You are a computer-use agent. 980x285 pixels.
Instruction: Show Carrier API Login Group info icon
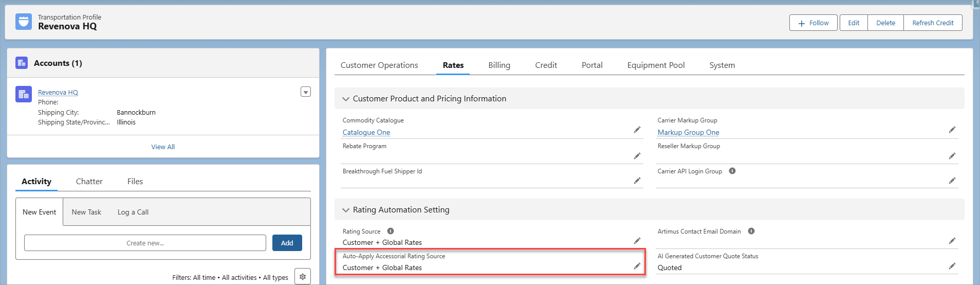(732, 171)
